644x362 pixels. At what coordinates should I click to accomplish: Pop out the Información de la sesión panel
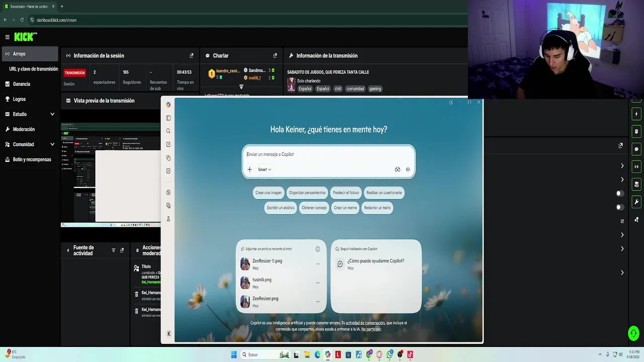click(191, 56)
